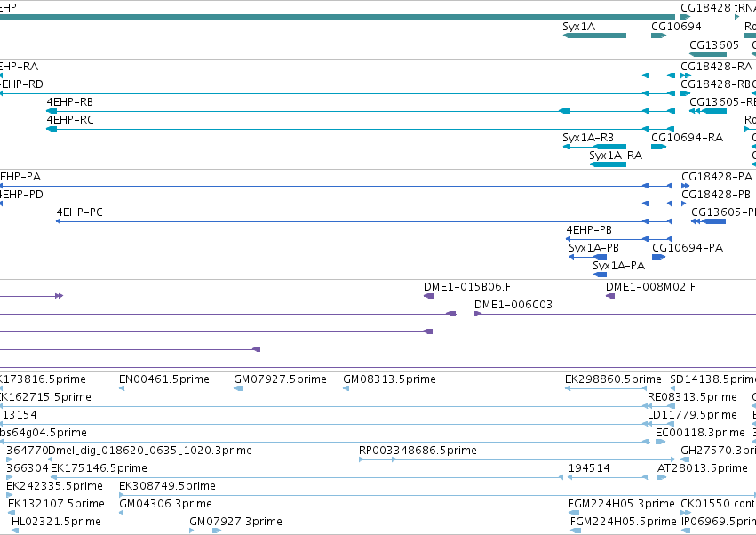
Task: Click the DME1-006C03 feature
Action: [616, 314]
